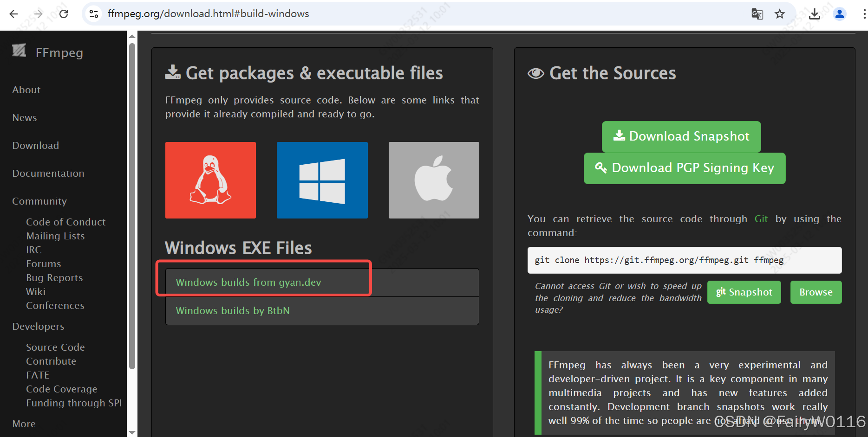This screenshot has width=868, height=437.
Task: Open the user profile avatar icon
Action: point(840,14)
